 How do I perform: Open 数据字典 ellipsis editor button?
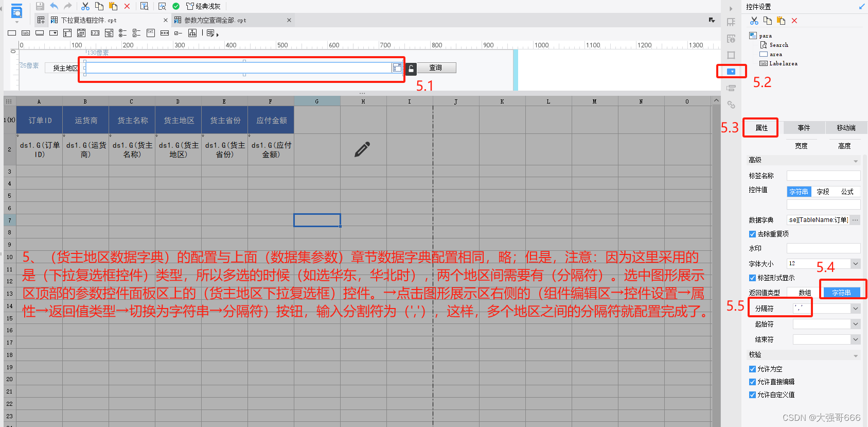pyautogui.click(x=855, y=220)
